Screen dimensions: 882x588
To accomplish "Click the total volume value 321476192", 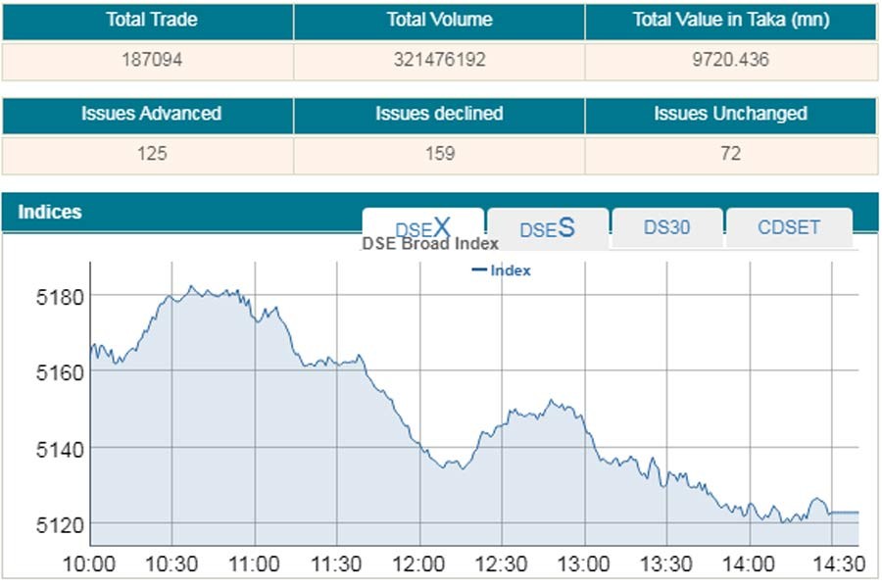I will click(439, 60).
